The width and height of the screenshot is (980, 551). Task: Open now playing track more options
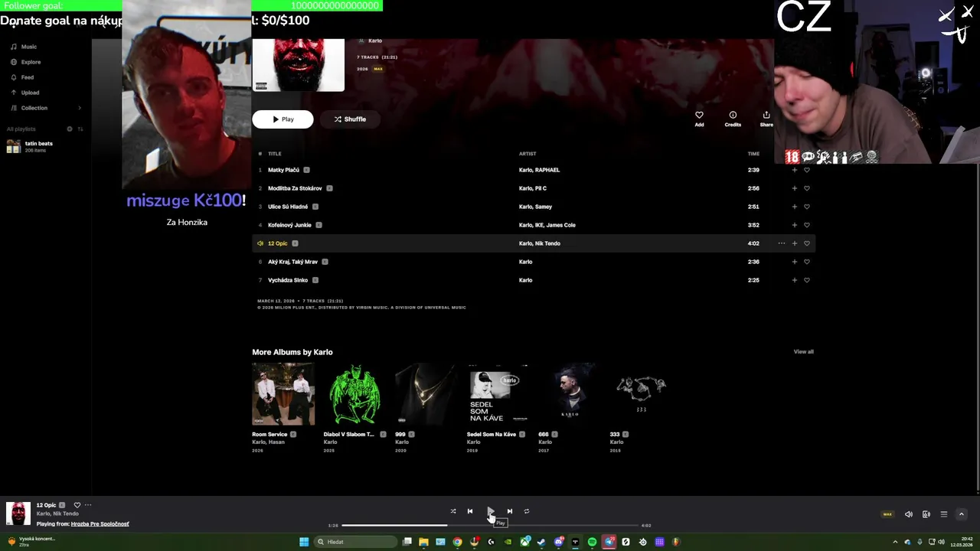pos(88,505)
